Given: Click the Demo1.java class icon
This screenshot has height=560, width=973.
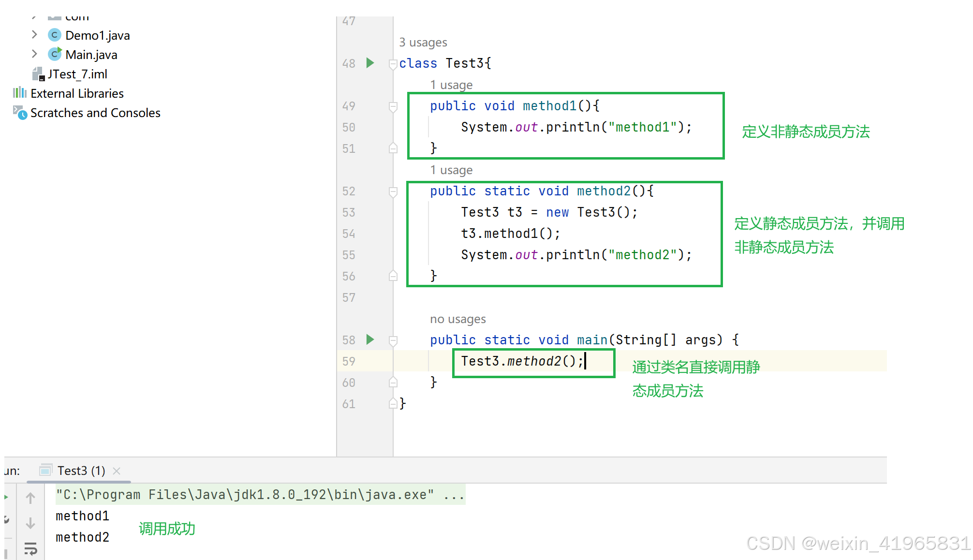Looking at the screenshot, I should (55, 35).
